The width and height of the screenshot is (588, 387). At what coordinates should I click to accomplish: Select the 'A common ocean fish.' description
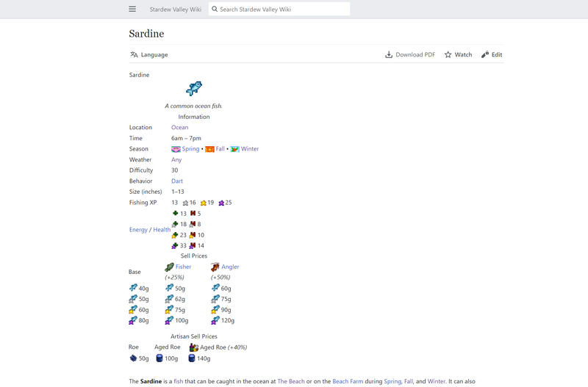click(193, 106)
